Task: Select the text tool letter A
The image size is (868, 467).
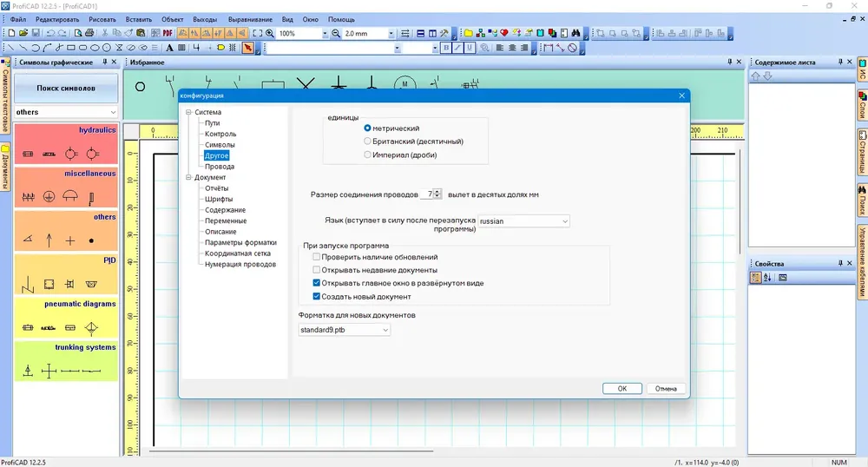Action: click(x=169, y=48)
